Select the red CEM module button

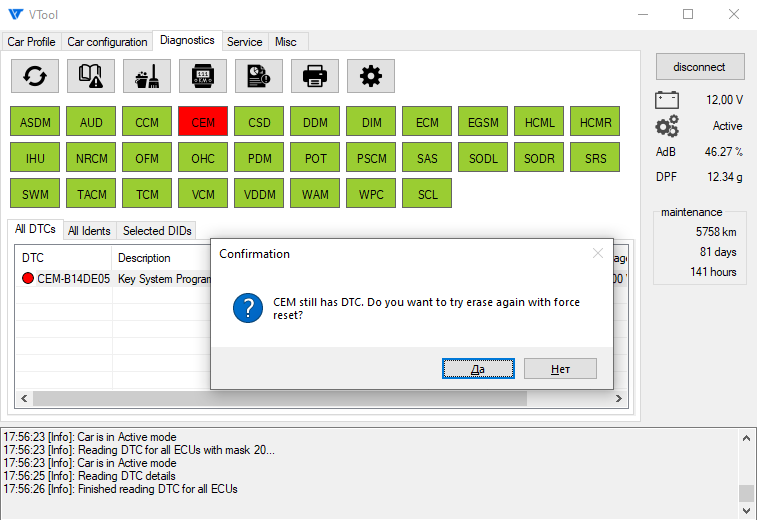tap(203, 123)
